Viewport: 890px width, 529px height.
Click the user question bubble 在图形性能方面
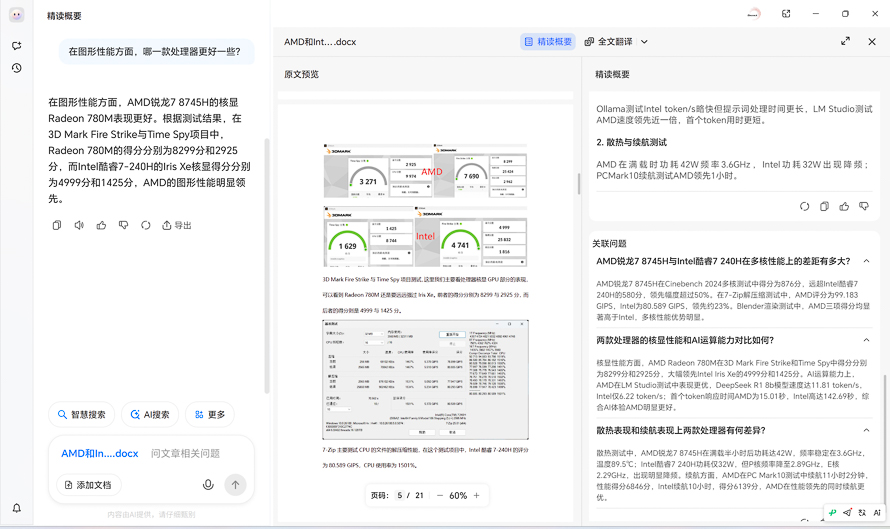[156, 52]
